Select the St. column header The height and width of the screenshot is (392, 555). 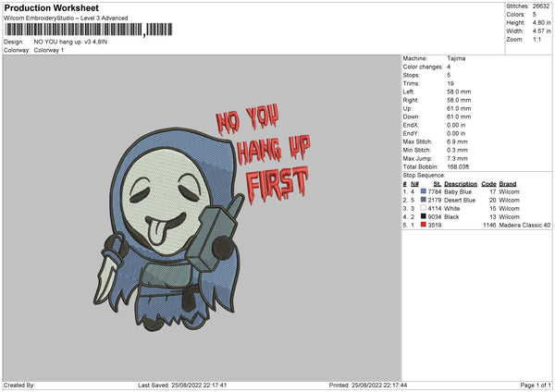point(438,184)
